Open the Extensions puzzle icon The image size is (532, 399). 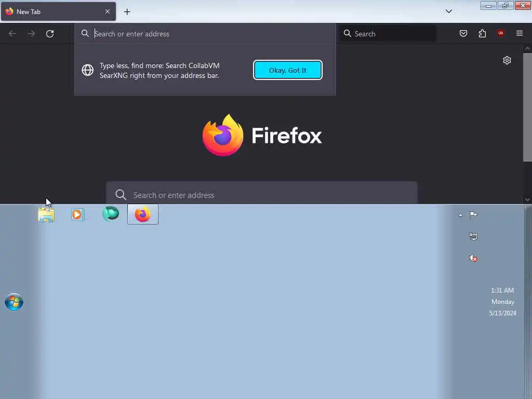pos(482,33)
